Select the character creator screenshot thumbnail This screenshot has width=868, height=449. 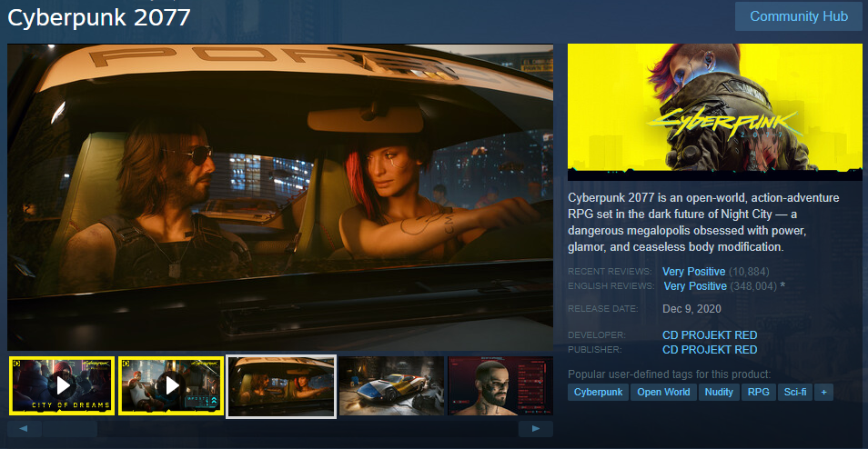click(x=500, y=385)
